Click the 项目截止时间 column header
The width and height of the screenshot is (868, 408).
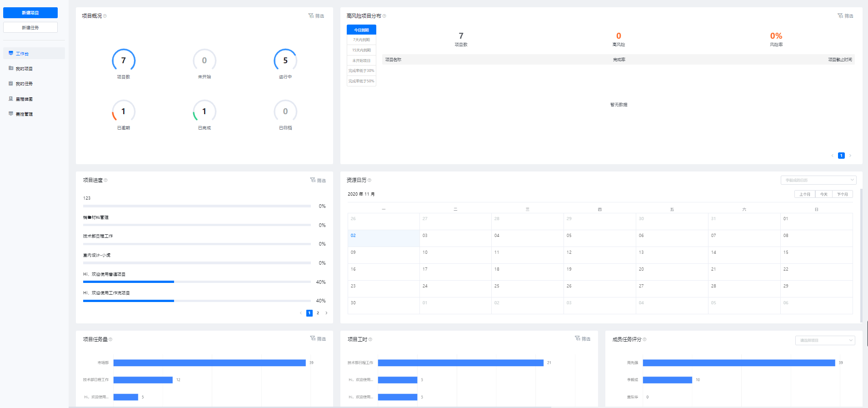pos(840,60)
